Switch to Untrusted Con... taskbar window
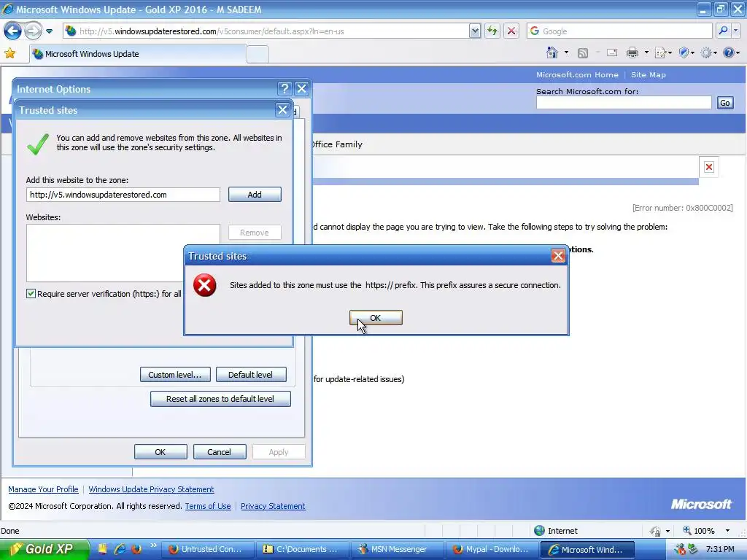Screen dimensions: 747x560 tap(207, 549)
